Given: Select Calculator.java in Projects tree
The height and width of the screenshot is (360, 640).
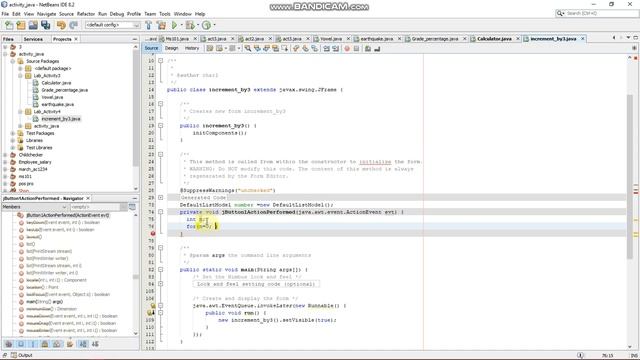Looking at the screenshot, I should click(x=56, y=83).
